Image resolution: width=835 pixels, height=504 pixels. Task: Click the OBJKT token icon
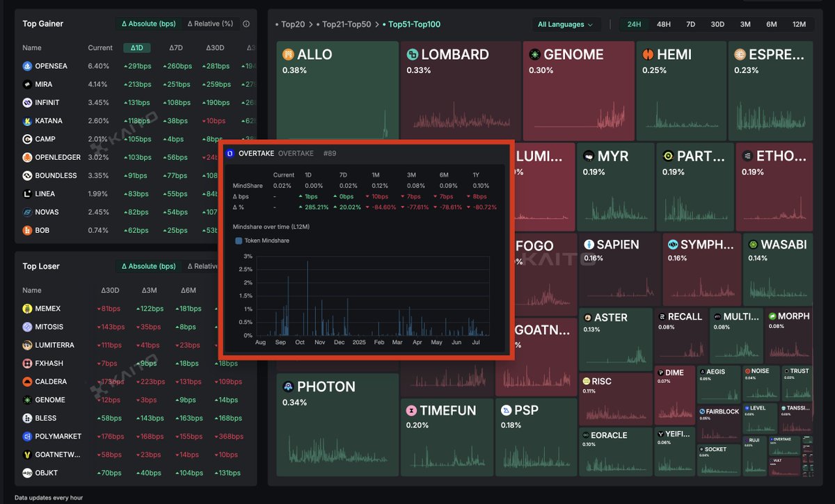(x=27, y=473)
